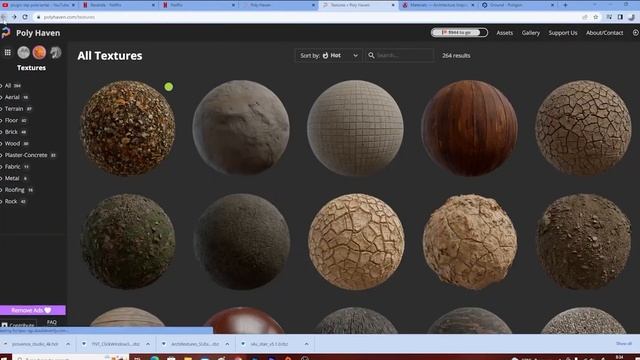Screen dimensions: 640x360
Task: Expand the Floor category arrow
Action: click(1, 120)
